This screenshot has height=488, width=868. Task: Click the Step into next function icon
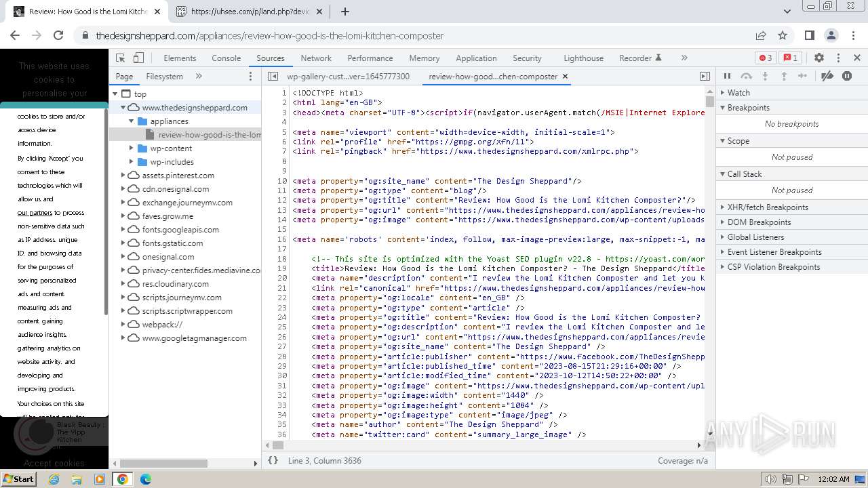click(x=765, y=77)
